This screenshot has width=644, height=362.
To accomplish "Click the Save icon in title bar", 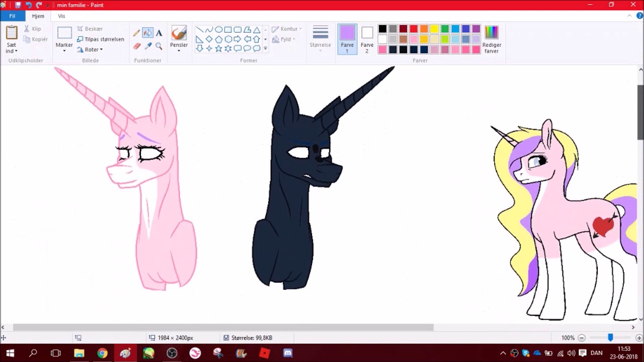I will click(x=18, y=5).
